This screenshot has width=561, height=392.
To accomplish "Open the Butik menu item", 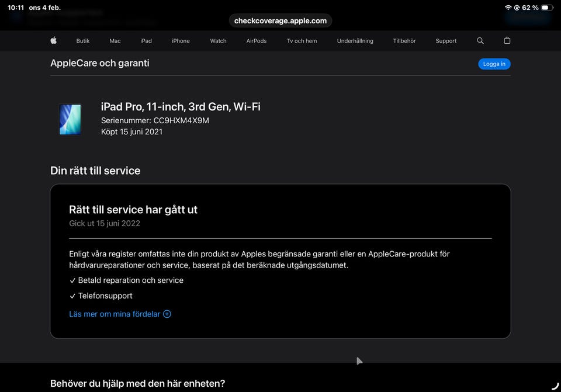I will [83, 41].
